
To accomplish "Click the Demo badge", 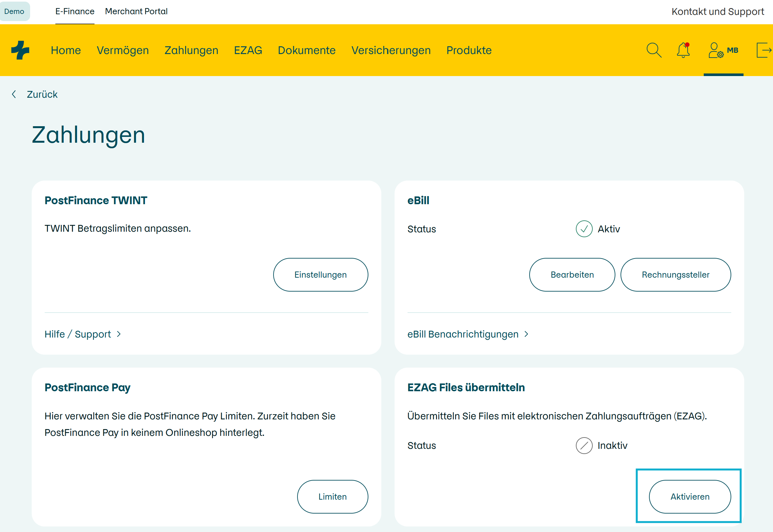I will tap(15, 11).
